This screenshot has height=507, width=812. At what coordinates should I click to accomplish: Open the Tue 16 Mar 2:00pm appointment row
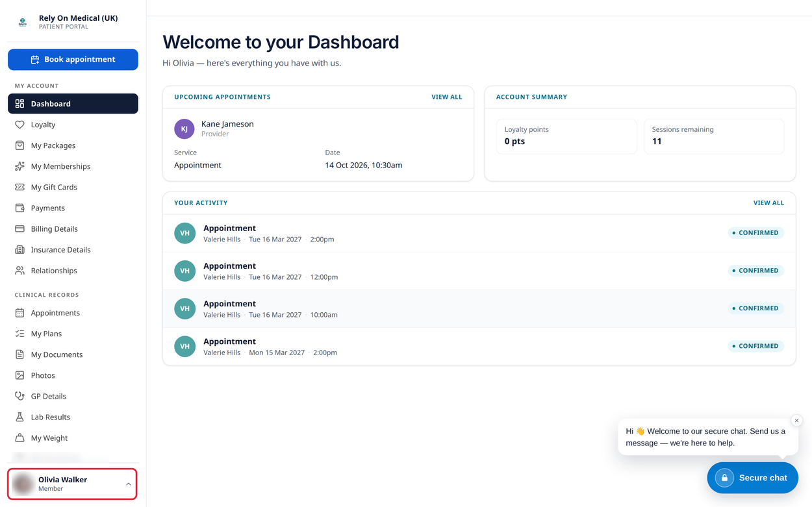(x=479, y=233)
